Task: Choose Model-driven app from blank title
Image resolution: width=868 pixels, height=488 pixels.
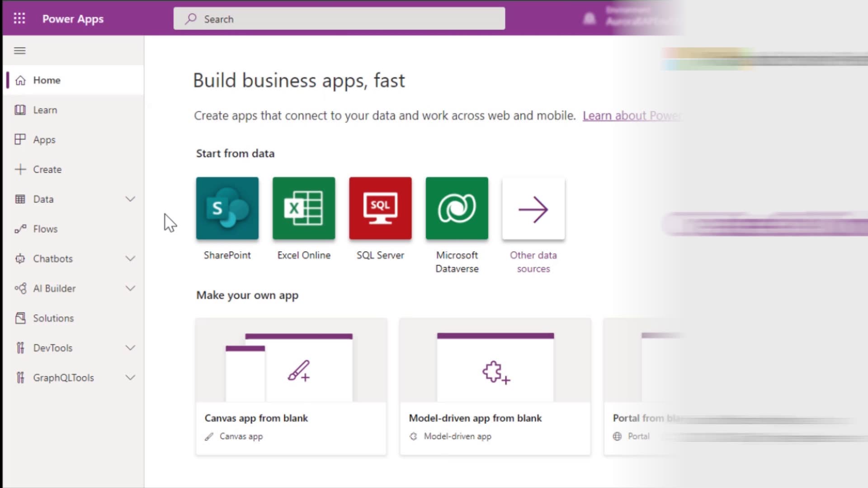Action: point(475,418)
